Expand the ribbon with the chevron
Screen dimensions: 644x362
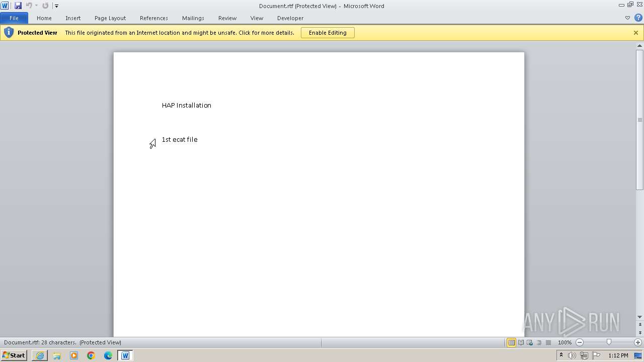coord(627,18)
